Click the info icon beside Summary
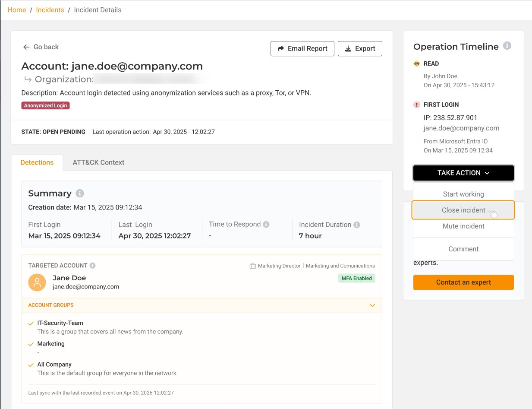This screenshot has width=532, height=409. tap(80, 193)
